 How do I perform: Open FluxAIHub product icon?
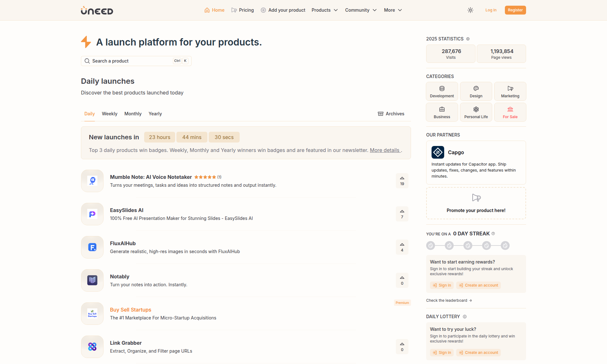[92, 247]
